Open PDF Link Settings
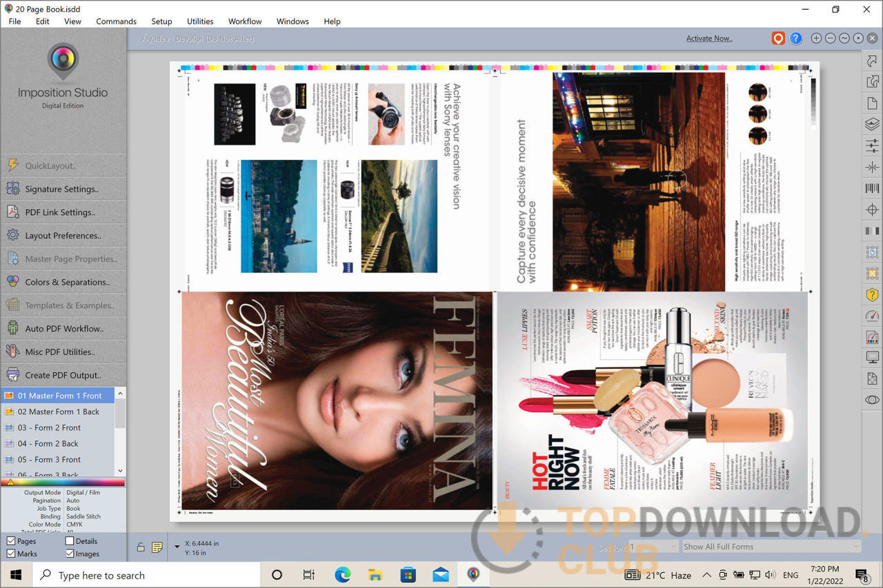 pyautogui.click(x=63, y=212)
